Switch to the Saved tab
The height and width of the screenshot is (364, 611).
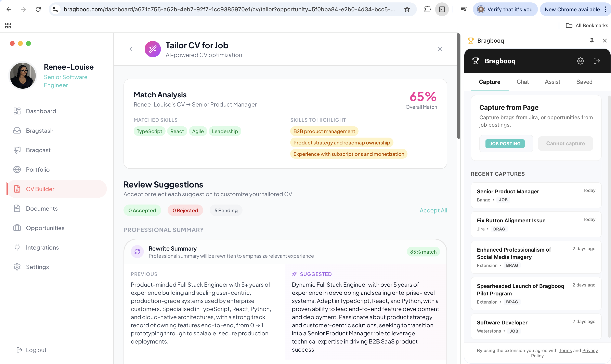pos(584,82)
